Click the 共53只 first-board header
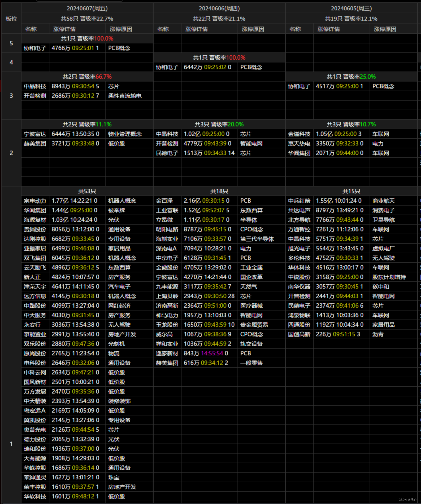The height and width of the screenshot is (504, 421). tap(87, 191)
